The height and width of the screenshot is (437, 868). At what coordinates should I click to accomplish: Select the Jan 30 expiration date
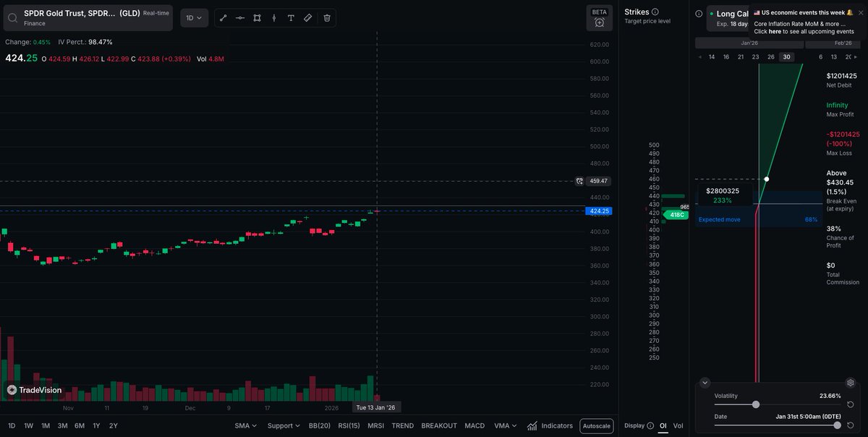tap(786, 57)
